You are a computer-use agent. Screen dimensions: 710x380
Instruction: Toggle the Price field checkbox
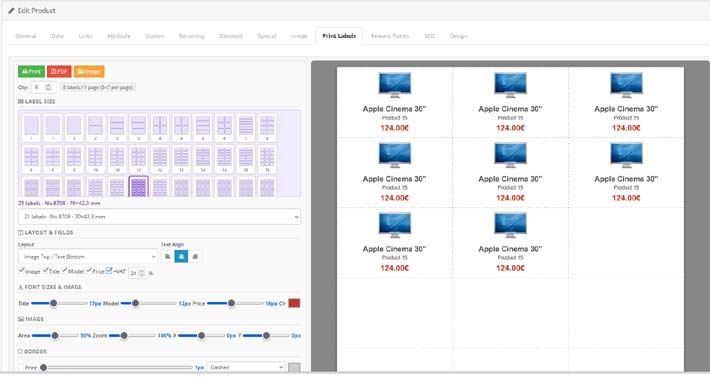(89, 270)
